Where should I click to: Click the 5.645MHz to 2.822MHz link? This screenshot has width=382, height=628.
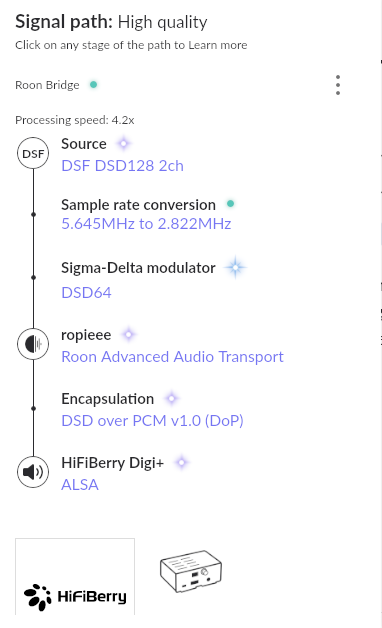tap(146, 223)
